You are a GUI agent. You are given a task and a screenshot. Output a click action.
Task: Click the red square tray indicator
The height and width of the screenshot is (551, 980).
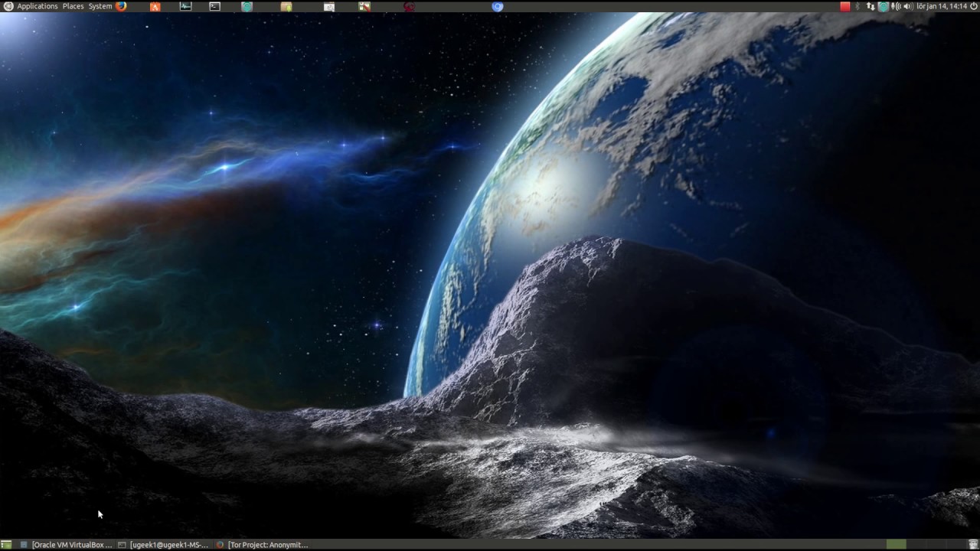tap(845, 6)
